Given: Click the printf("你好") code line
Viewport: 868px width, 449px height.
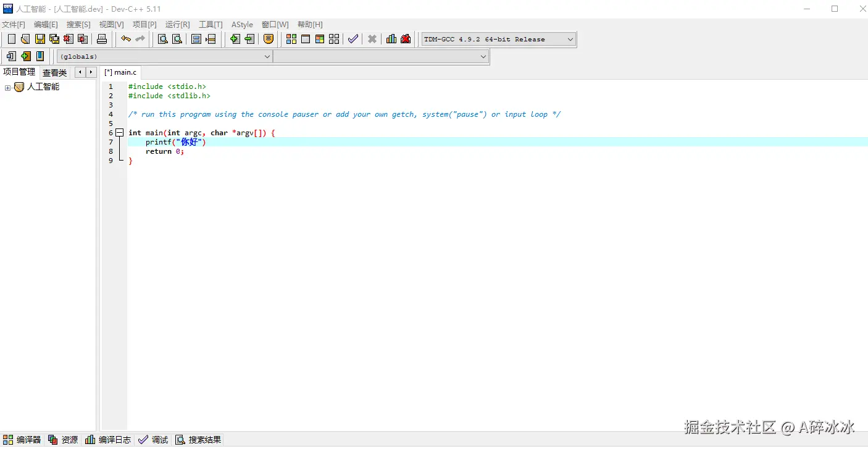Looking at the screenshot, I should 175,142.
